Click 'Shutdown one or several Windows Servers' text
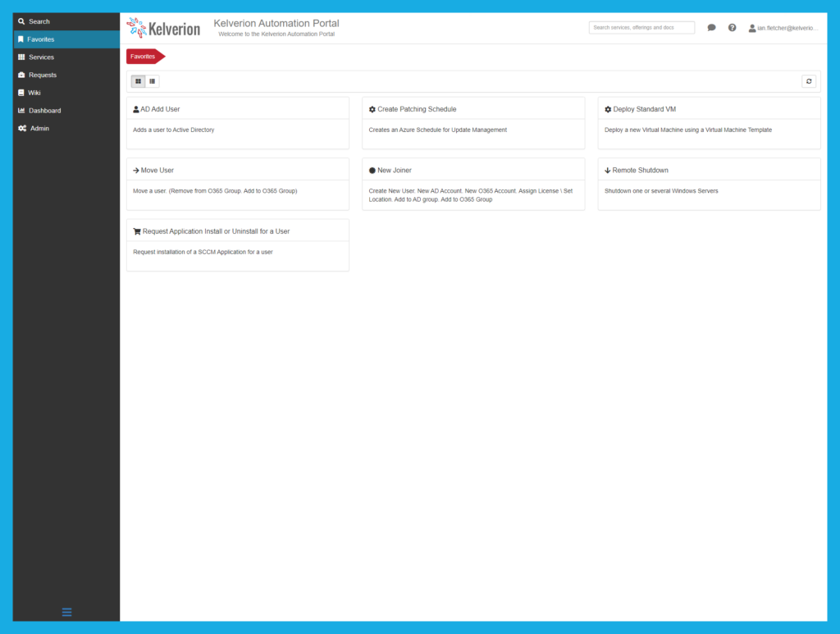This screenshot has height=634, width=840. point(661,190)
